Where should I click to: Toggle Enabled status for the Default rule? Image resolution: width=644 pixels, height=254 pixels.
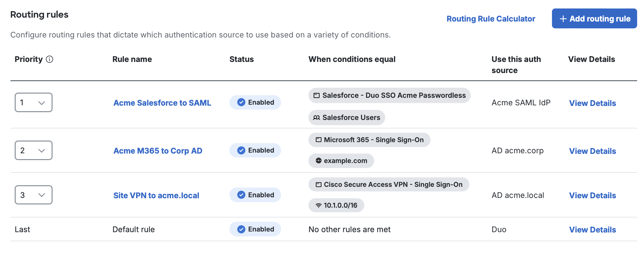pos(255,229)
